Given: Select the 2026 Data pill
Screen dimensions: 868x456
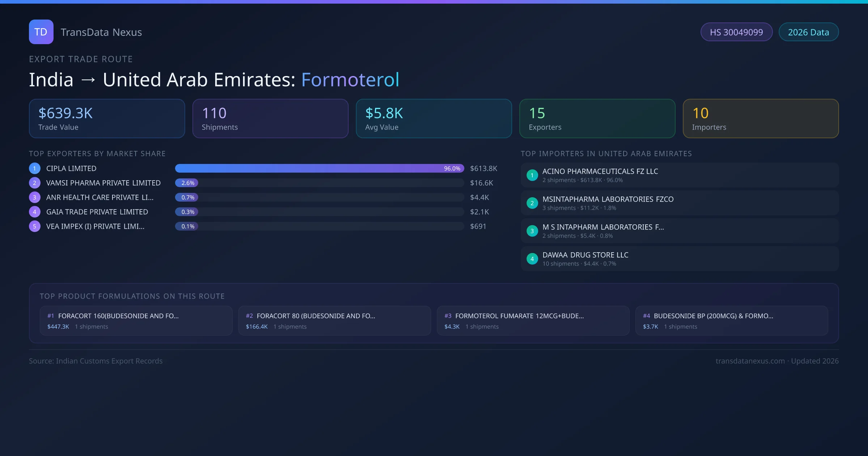Looking at the screenshot, I should pos(808,32).
